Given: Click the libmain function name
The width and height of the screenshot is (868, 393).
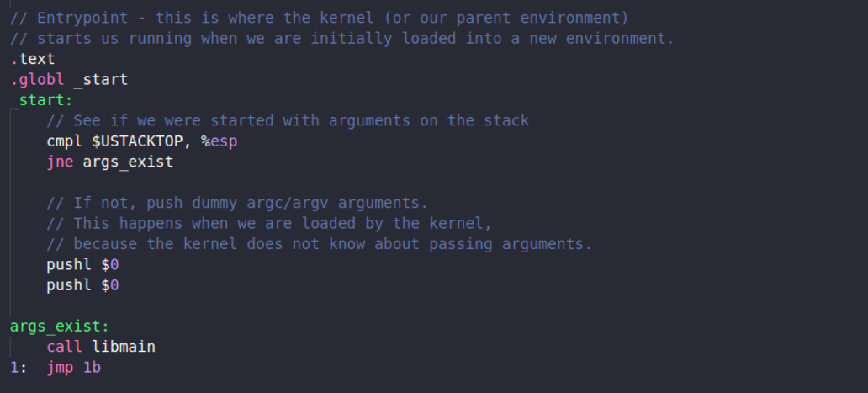Looking at the screenshot, I should click(x=124, y=347).
